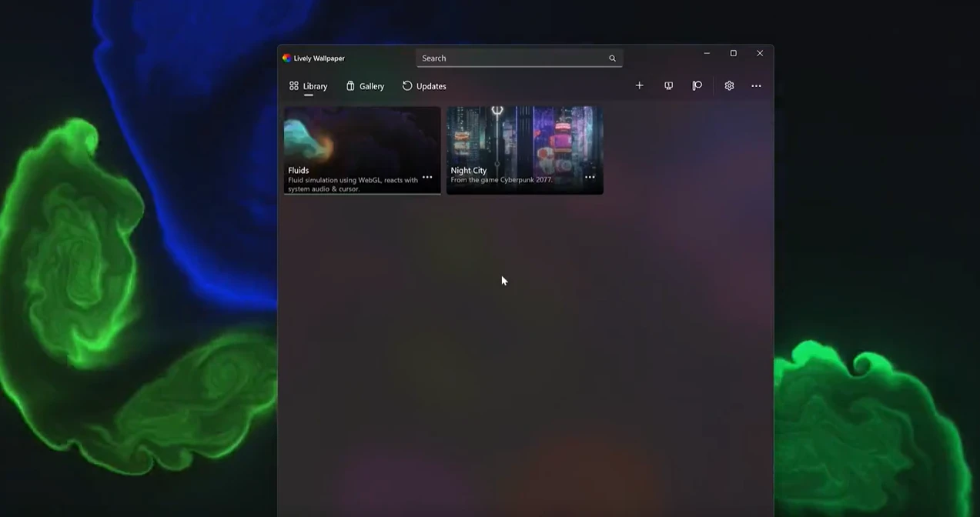Minimize the Lively Wallpaper window
The image size is (980, 517).
coord(707,53)
